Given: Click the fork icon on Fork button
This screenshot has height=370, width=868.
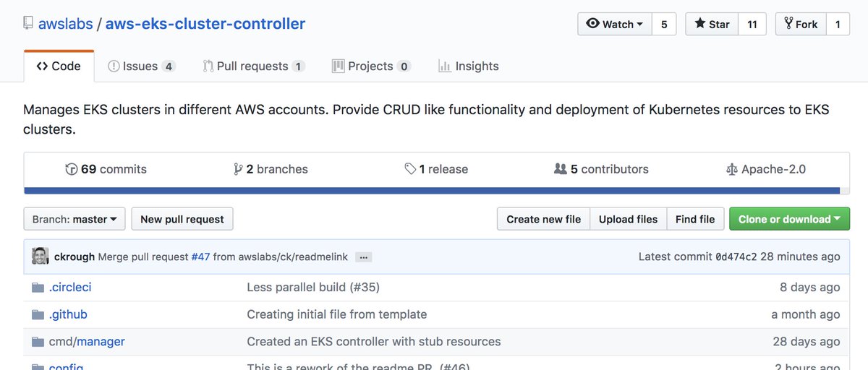Looking at the screenshot, I should 789,24.
